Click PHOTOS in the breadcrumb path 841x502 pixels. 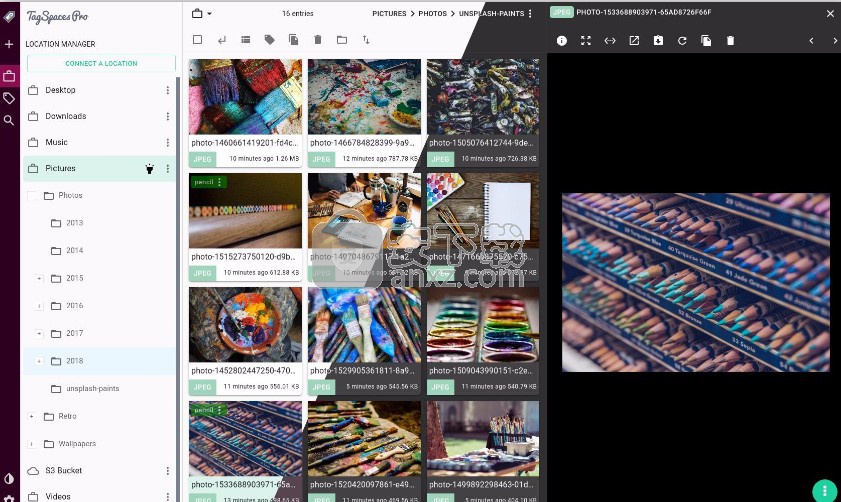coord(432,13)
